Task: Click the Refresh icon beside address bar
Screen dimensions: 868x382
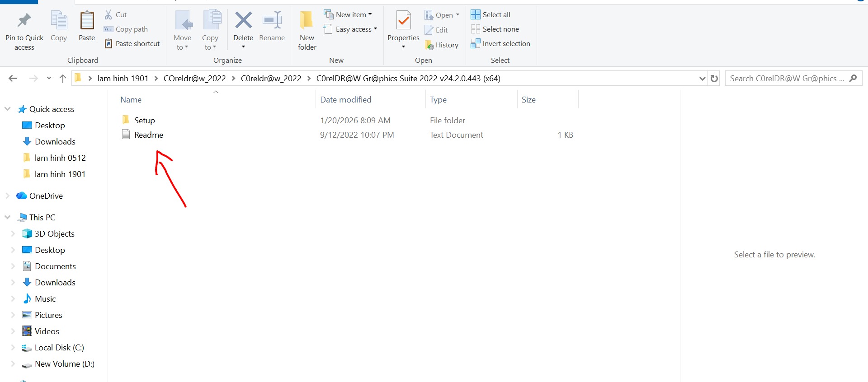Action: 714,79
